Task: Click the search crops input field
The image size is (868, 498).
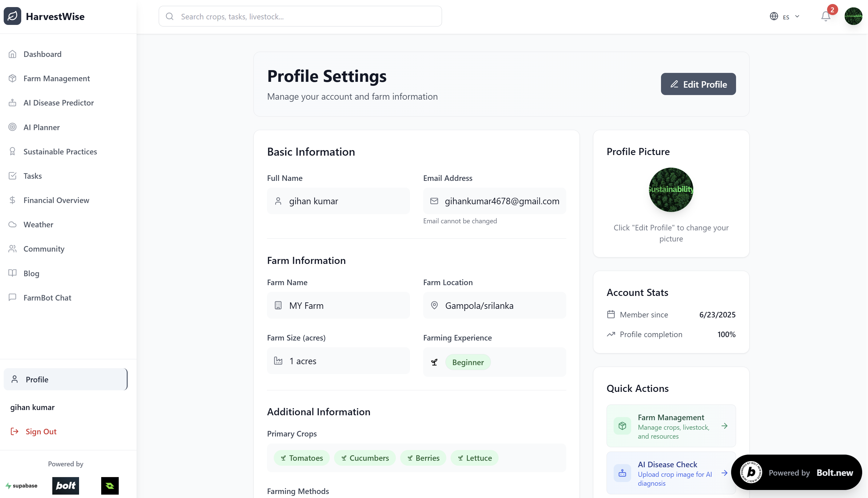Action: coord(300,16)
